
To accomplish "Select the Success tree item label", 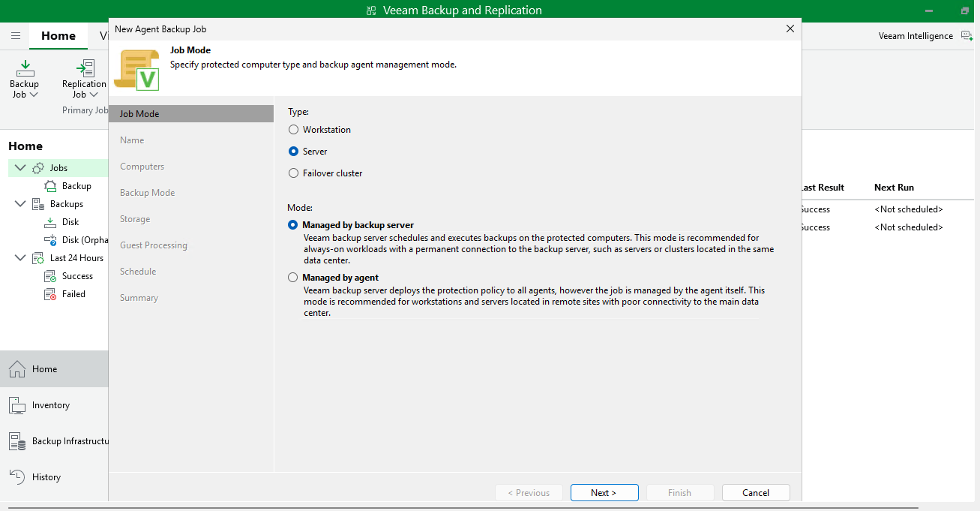I will [x=77, y=276].
